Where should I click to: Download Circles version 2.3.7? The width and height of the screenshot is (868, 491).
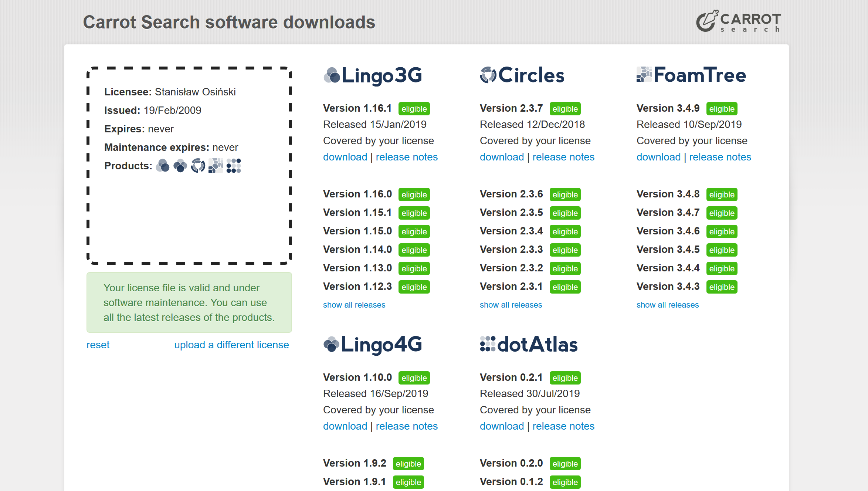point(502,157)
